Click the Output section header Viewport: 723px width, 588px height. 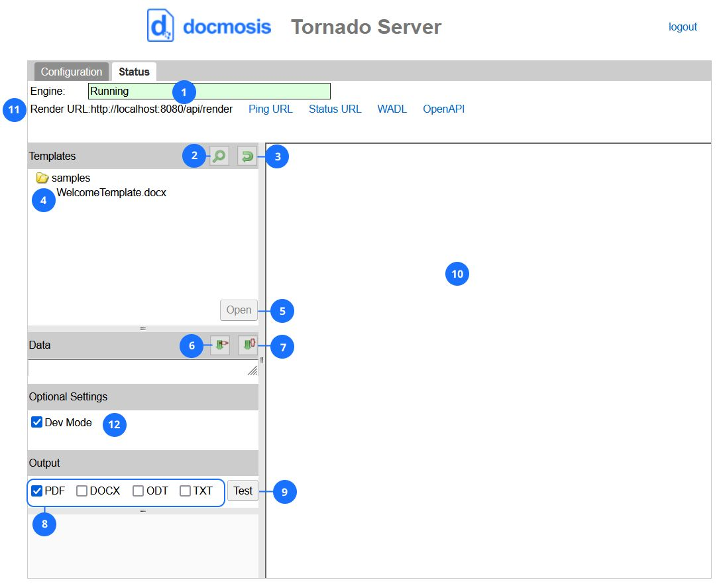143,463
